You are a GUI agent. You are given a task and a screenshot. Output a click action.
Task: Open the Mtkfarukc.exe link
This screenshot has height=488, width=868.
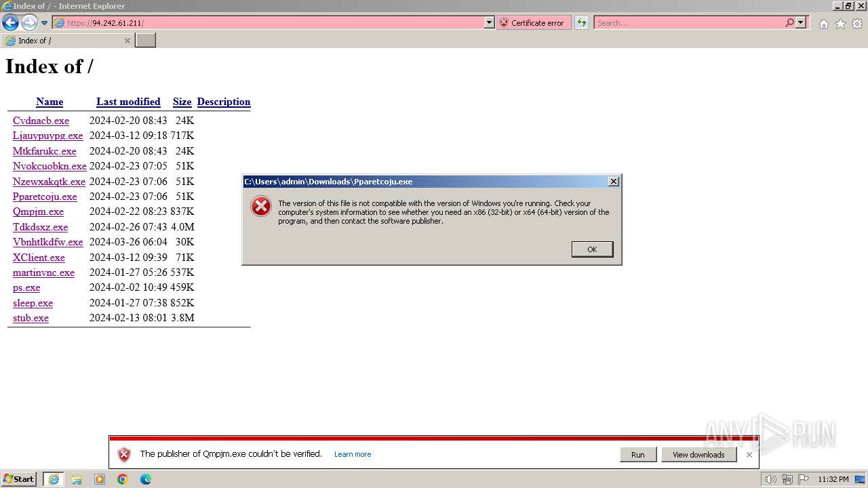tap(45, 151)
